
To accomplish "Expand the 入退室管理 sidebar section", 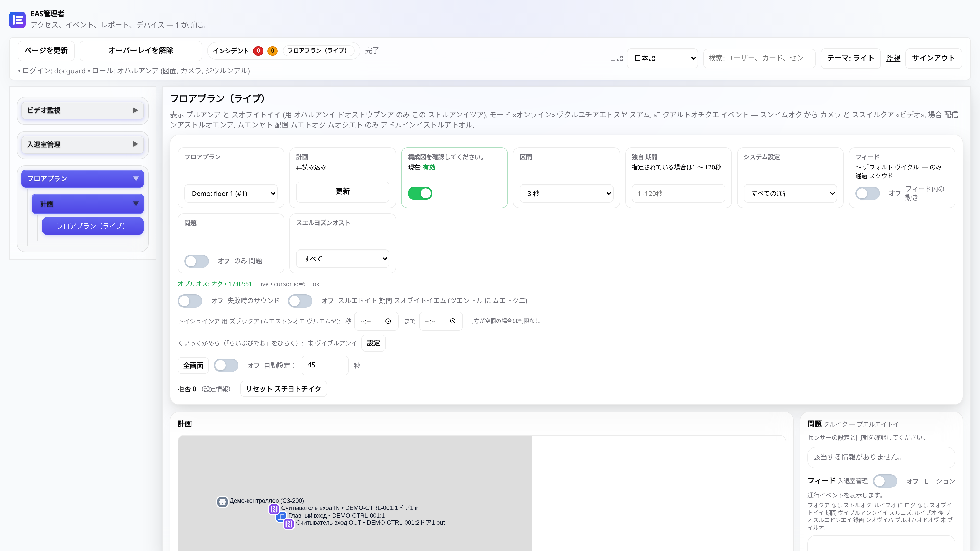I will [82, 144].
